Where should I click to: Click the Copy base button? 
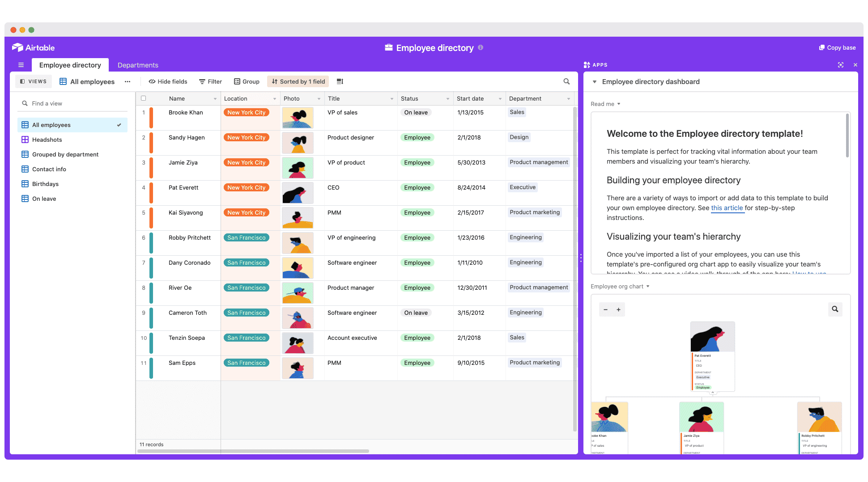tap(837, 47)
